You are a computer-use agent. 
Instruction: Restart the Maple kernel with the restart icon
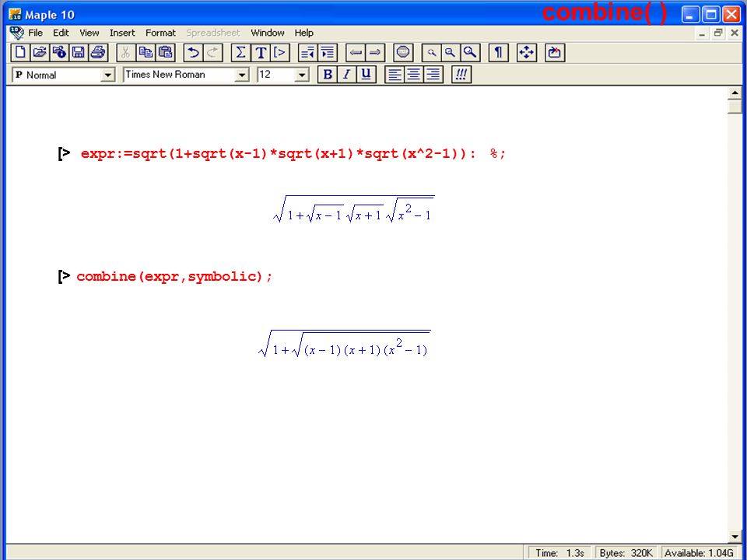click(555, 52)
